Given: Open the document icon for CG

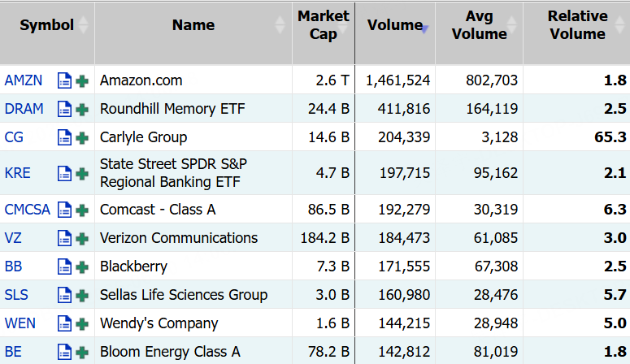Looking at the screenshot, I should tap(64, 137).
